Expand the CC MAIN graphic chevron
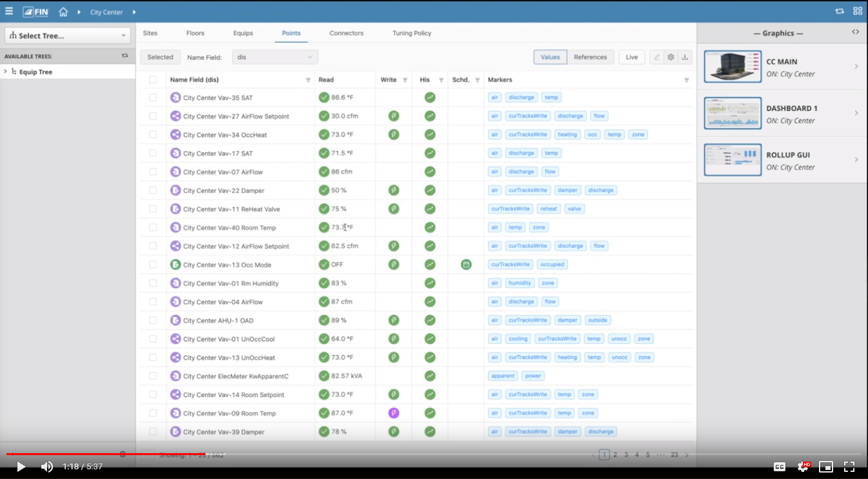This screenshot has width=868, height=479. coord(856,66)
